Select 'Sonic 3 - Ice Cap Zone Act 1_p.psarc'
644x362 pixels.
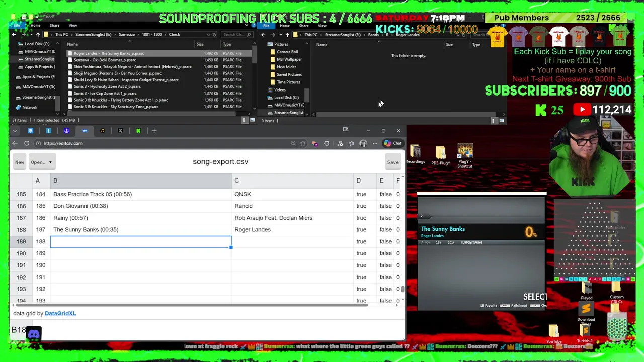pos(105,93)
